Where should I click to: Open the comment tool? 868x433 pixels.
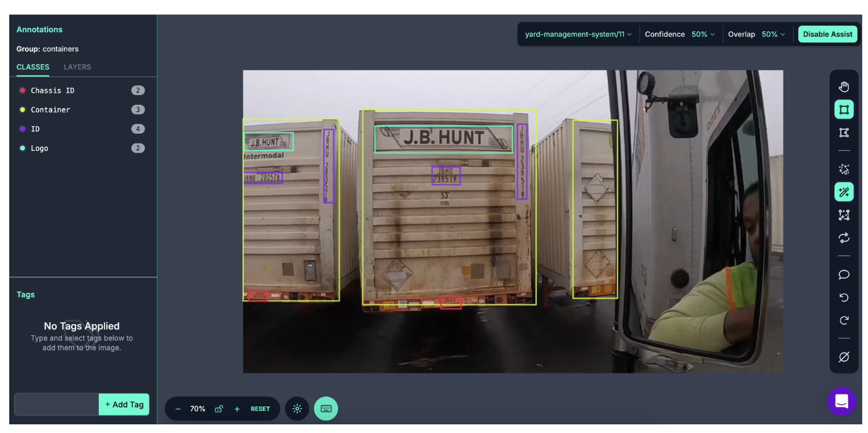tap(844, 274)
